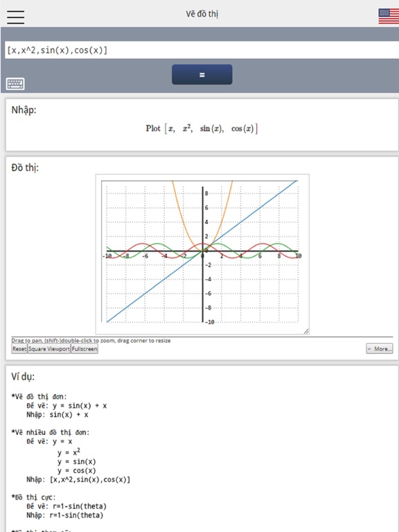Click the page title Vẽ đồ thị
This screenshot has width=399, height=532.
point(202,15)
